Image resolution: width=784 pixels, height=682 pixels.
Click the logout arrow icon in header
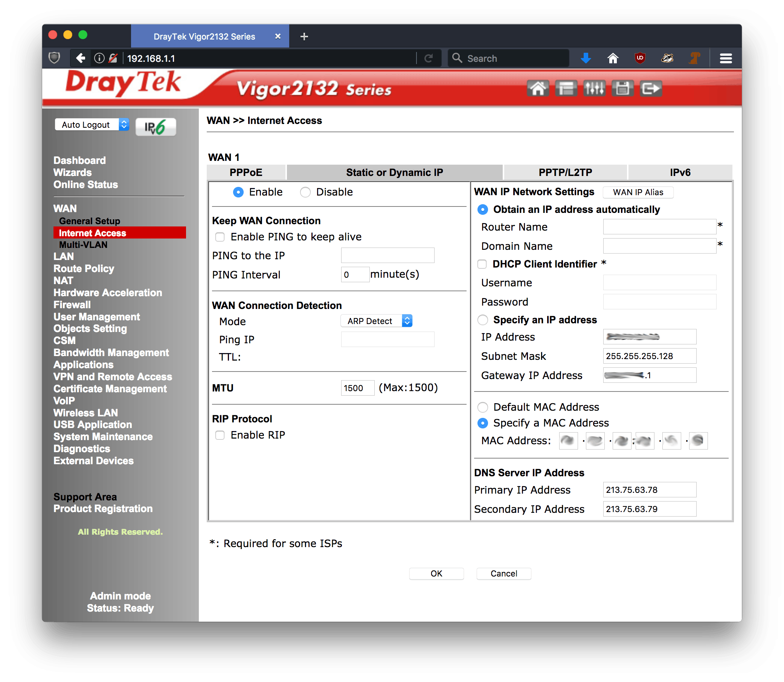point(650,89)
